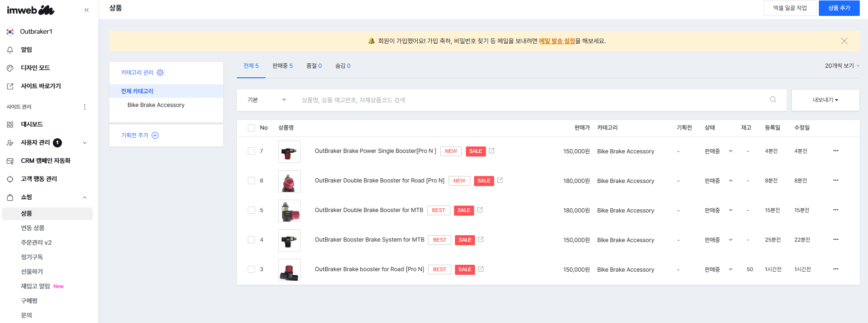868x323 pixels.
Task: Check the box for product No 4
Action: click(x=251, y=240)
